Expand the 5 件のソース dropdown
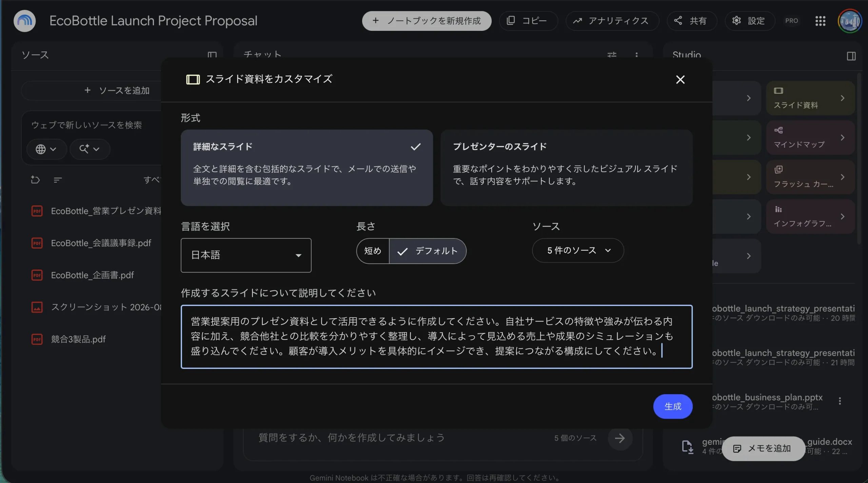Screen dimensions: 868x483 click(578, 250)
